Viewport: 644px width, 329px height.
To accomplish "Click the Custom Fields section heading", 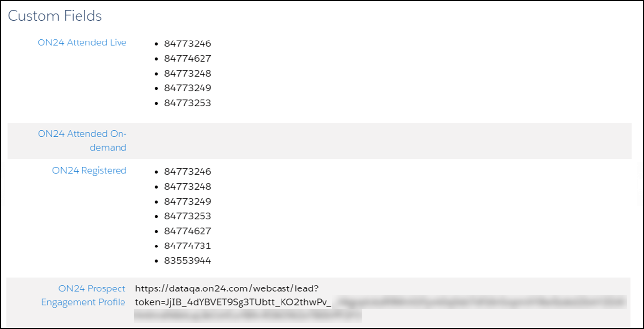I will (x=55, y=16).
